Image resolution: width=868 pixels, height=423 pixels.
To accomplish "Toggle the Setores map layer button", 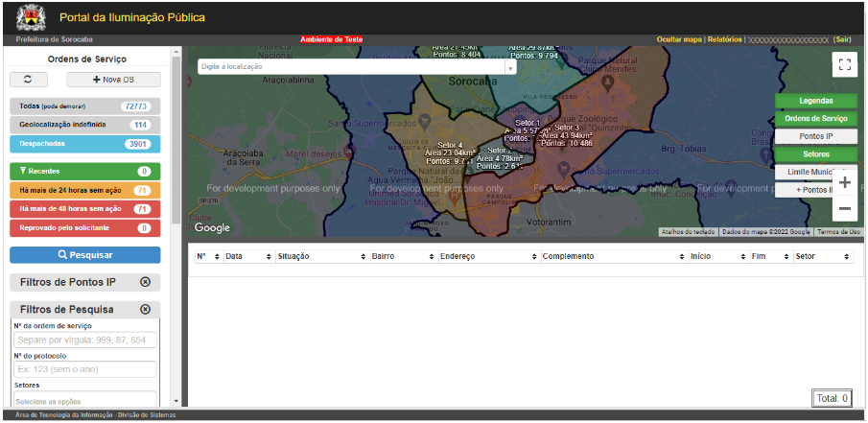I will point(816,153).
